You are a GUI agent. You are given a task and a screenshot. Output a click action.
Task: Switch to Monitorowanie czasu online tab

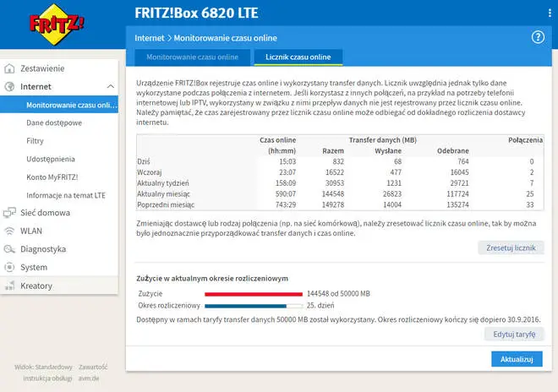192,57
